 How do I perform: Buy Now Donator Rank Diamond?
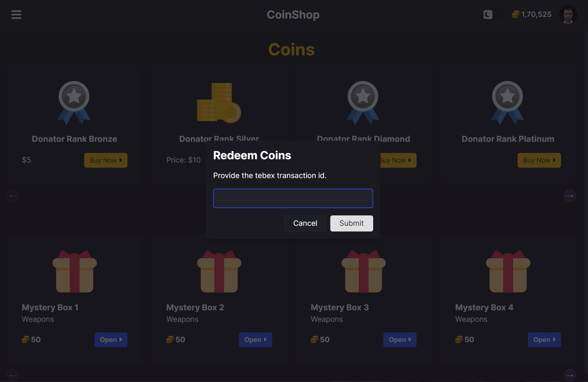(398, 160)
